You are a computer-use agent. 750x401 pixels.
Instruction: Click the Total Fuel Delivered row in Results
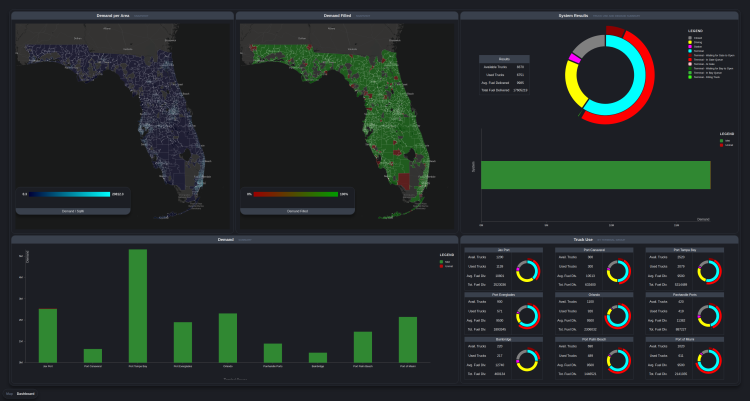point(504,90)
